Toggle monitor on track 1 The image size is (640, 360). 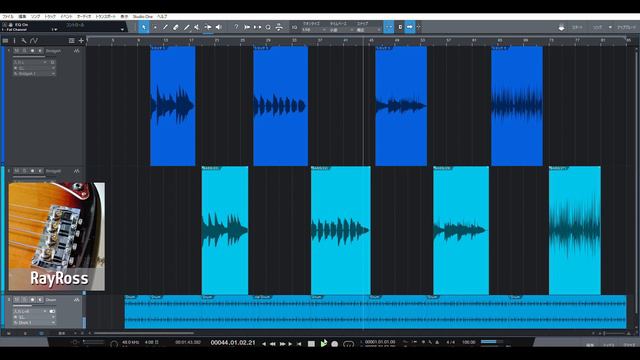pos(40,51)
